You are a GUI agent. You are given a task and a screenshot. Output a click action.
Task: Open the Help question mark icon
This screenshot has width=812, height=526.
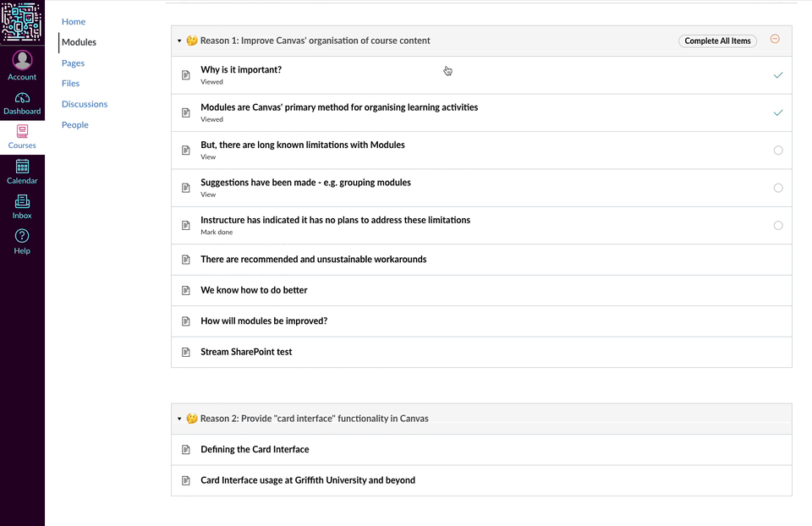tap(22, 236)
